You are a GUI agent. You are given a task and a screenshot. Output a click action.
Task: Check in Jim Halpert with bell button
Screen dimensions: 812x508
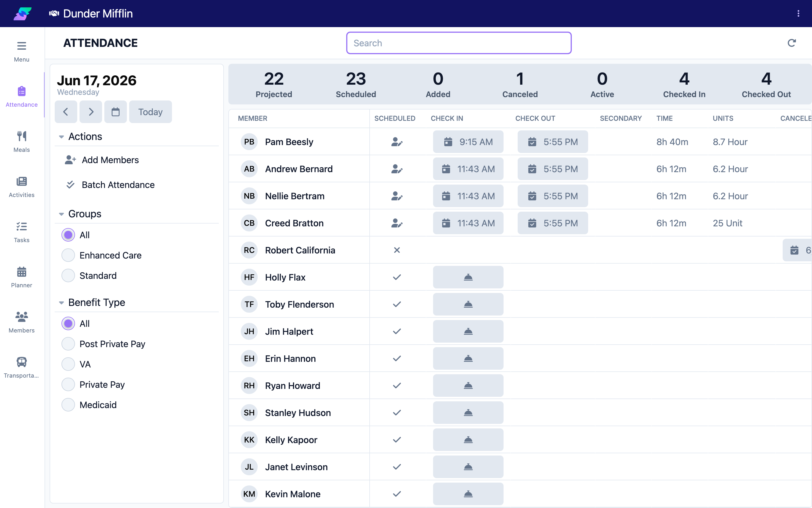[468, 331]
